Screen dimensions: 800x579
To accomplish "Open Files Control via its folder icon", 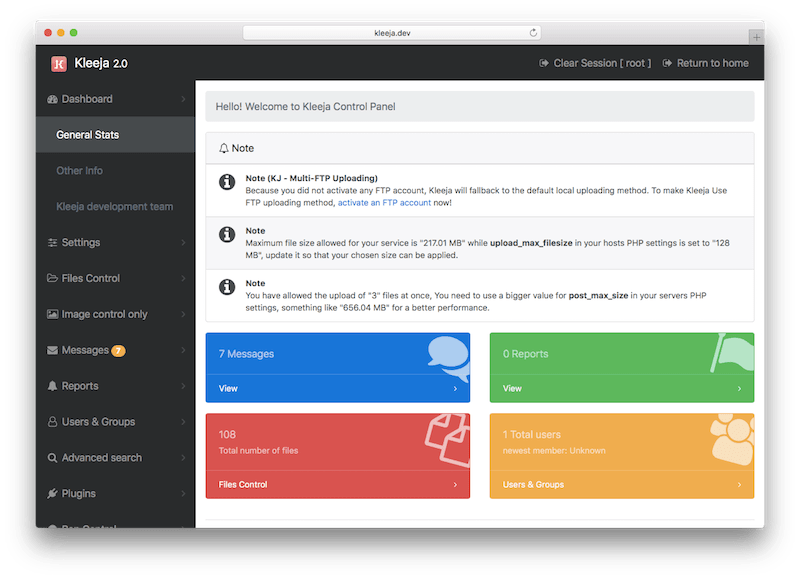I will point(53,278).
